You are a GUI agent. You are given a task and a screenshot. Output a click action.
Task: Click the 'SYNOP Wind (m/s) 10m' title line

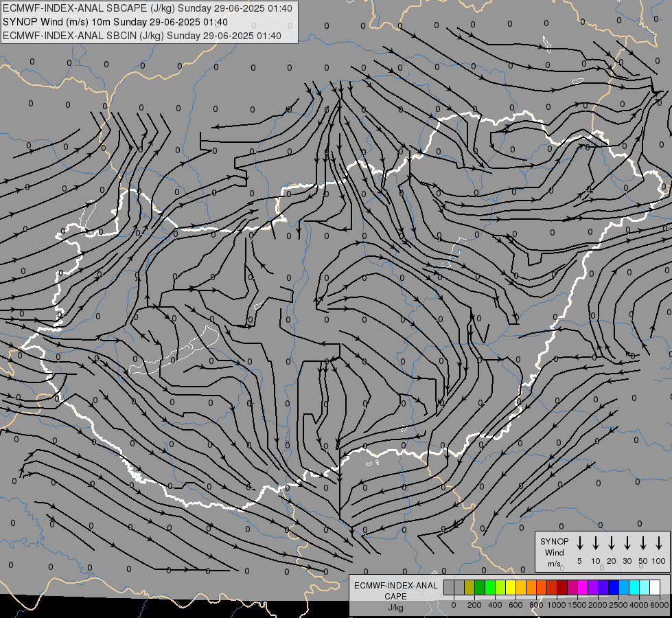115,22
